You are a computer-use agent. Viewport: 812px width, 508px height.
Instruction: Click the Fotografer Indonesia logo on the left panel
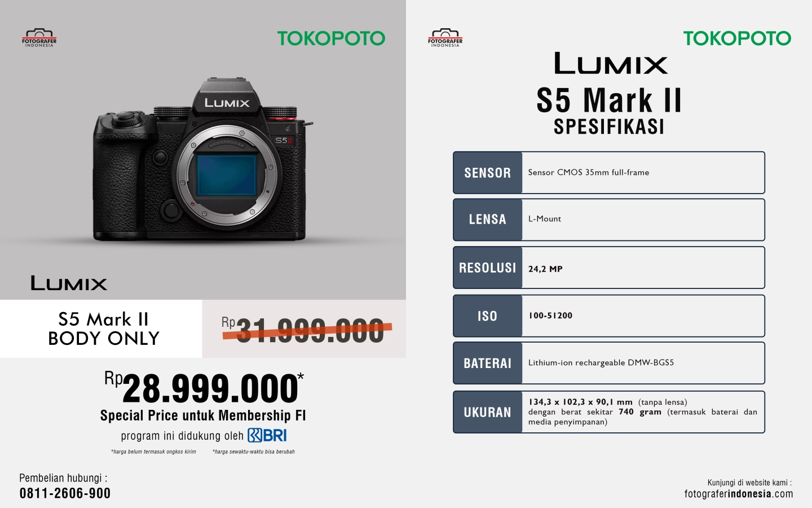39,38
